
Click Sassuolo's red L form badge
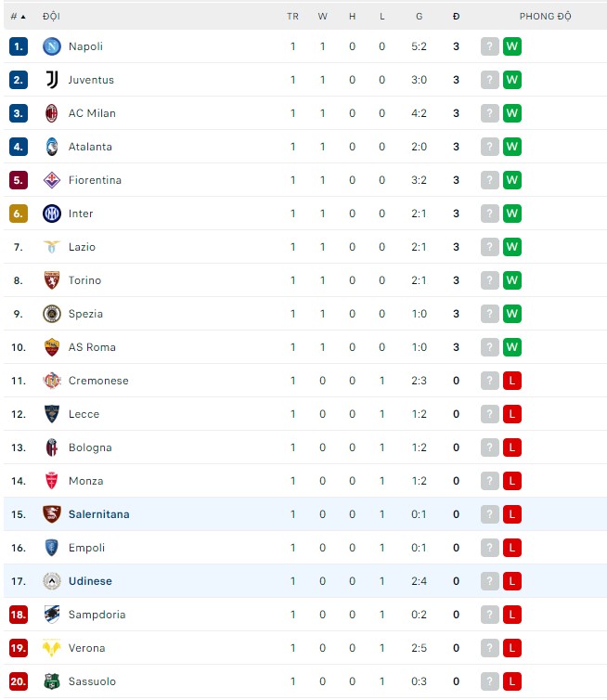(x=511, y=681)
